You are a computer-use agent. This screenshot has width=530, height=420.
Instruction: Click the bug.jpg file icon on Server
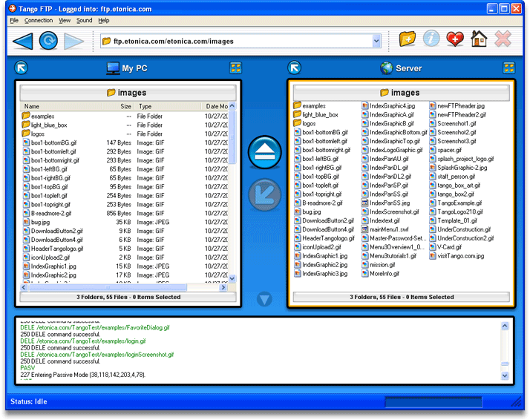[298, 212]
